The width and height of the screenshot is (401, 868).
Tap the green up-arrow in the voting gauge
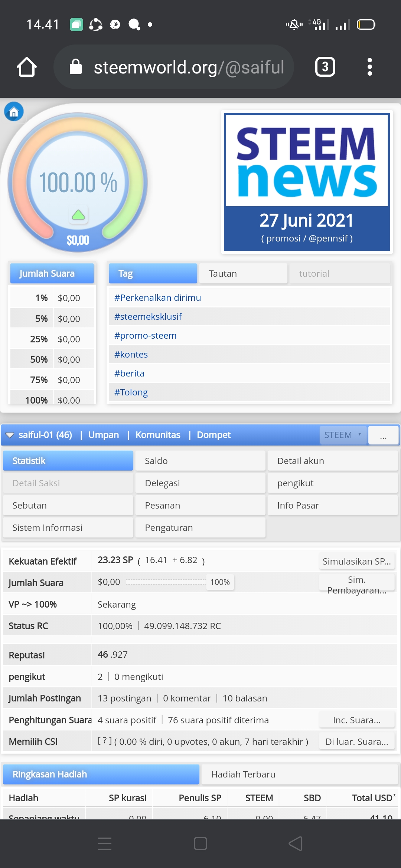point(78,214)
